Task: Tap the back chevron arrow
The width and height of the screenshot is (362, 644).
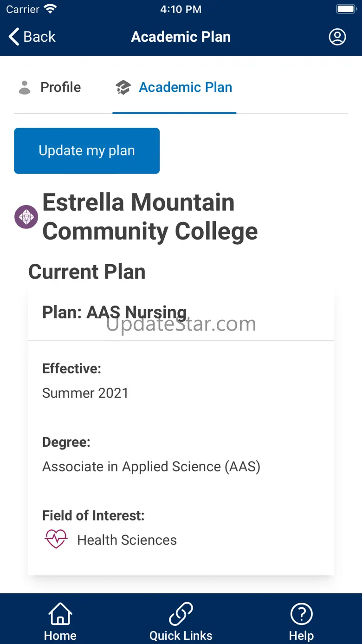Action: [x=14, y=37]
